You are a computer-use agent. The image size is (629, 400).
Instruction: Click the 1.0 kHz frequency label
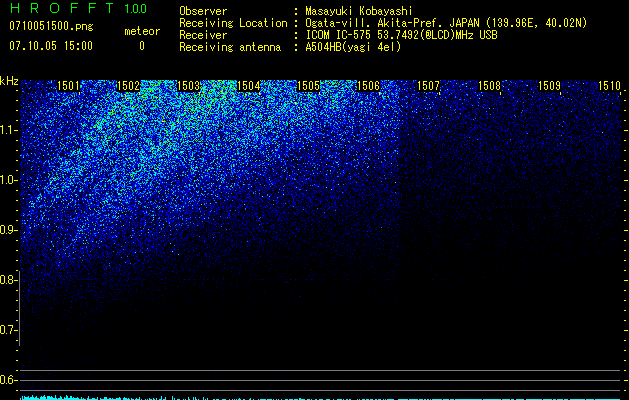tap(7, 180)
